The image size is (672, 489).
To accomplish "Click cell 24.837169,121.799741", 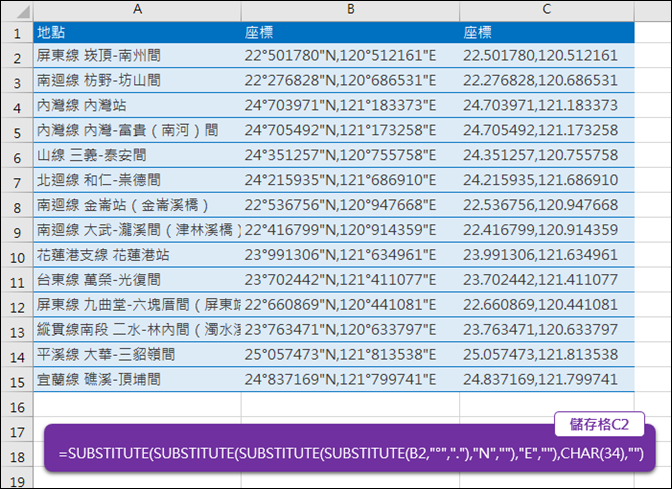I will tap(547, 379).
